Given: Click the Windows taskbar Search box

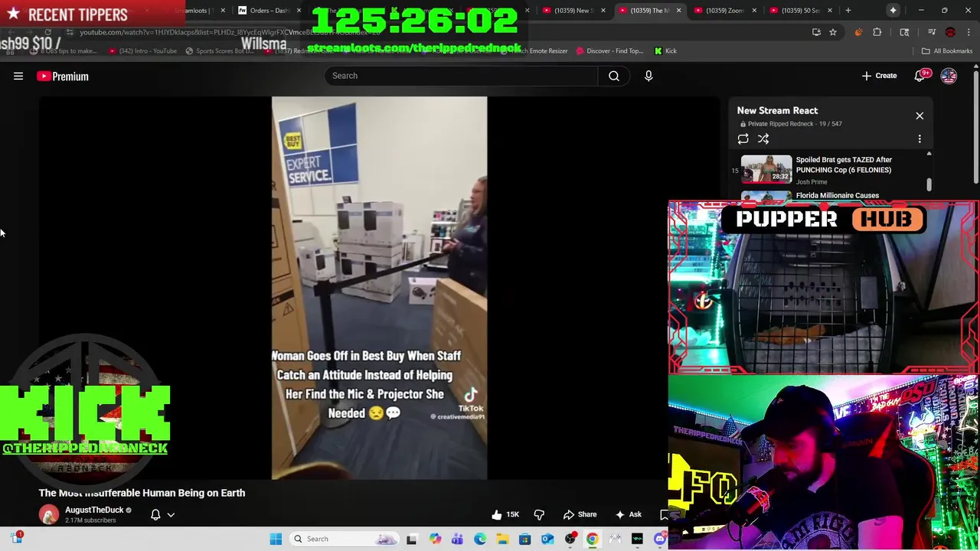Looking at the screenshot, I should point(345,539).
